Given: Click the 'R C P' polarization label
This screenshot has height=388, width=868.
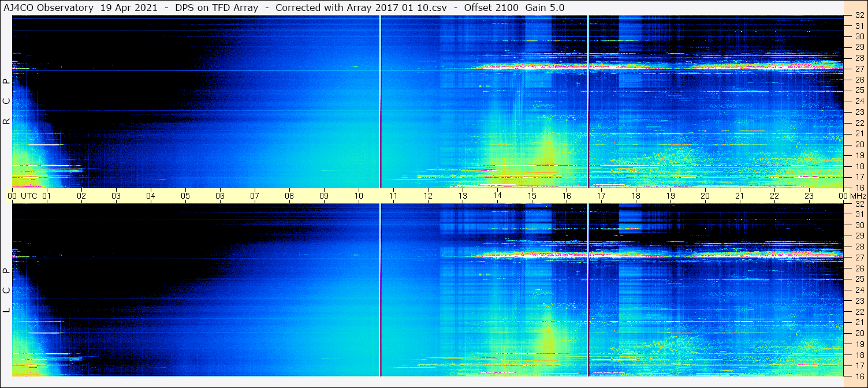Looking at the screenshot, I should [7, 102].
